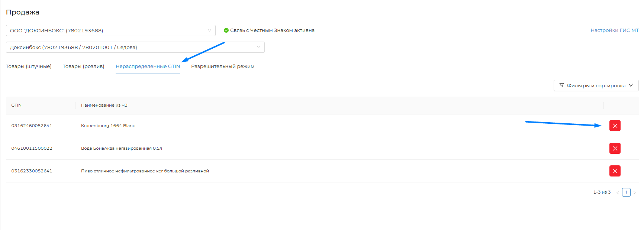Screen dimensions: 644x230
Task: Click GTIN 03162460052641 cell
Action: pos(32,126)
